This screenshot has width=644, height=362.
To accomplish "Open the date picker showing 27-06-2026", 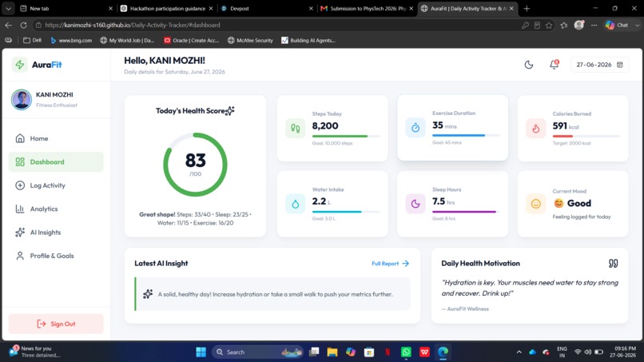I will [599, 65].
